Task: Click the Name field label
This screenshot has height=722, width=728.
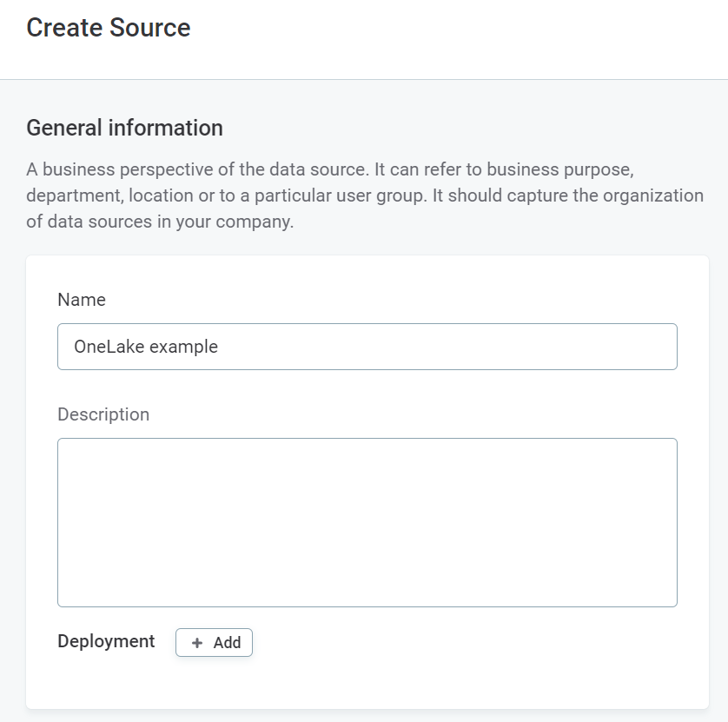Action: pos(81,299)
